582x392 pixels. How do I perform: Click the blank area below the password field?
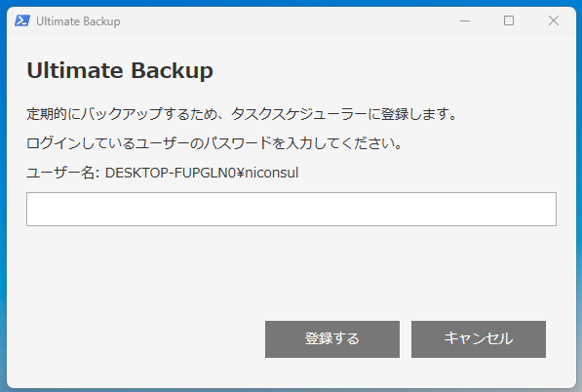pos(291,271)
